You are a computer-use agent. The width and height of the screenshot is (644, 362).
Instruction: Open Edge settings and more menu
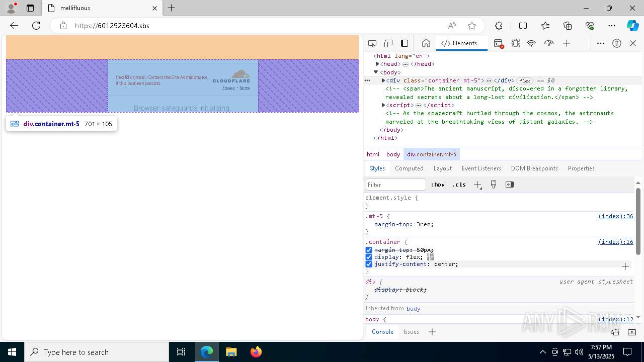pyautogui.click(x=612, y=26)
